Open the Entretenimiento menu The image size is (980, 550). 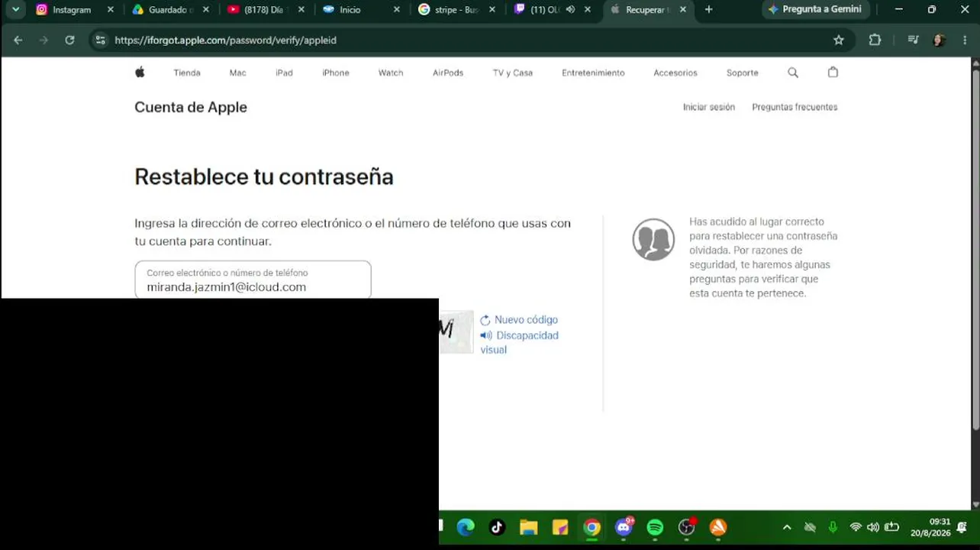click(593, 73)
